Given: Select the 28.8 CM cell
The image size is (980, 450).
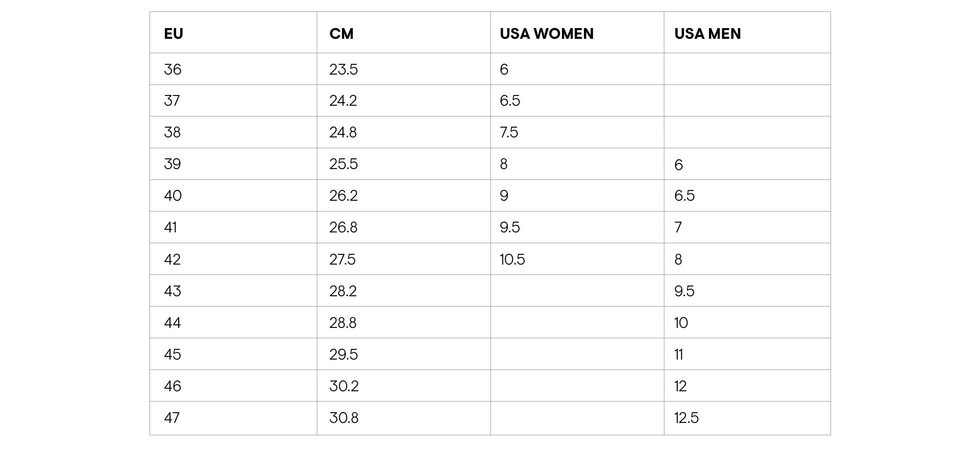Looking at the screenshot, I should pos(343,323).
